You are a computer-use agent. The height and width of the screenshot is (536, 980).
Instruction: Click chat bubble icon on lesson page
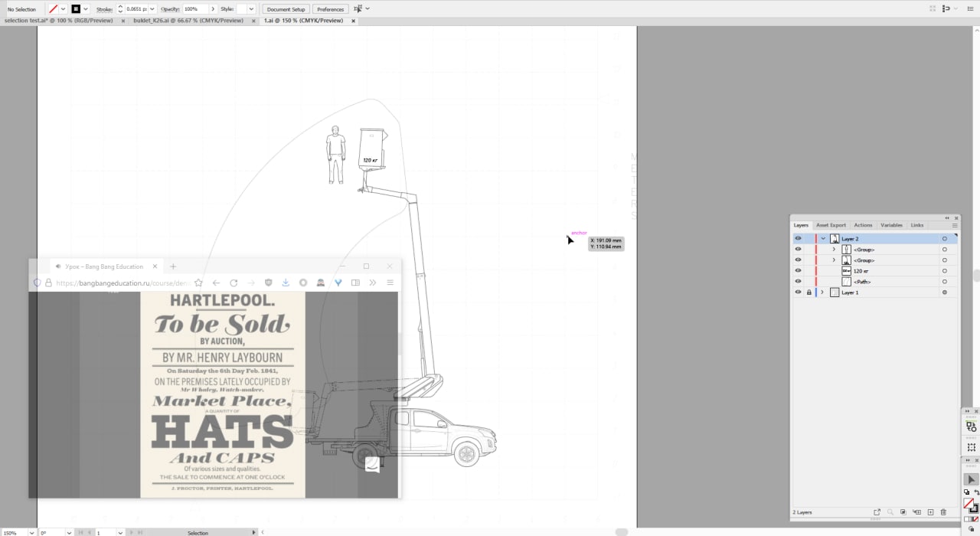(372, 465)
